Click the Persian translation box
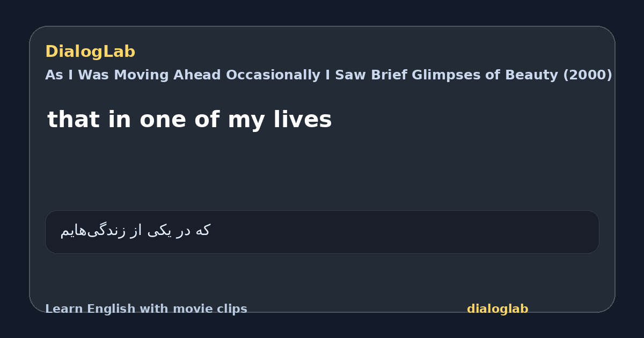 tap(322, 232)
